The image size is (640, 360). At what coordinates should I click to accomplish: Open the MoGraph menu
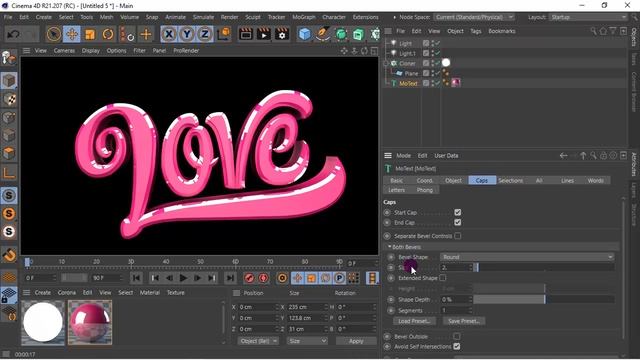tap(304, 17)
